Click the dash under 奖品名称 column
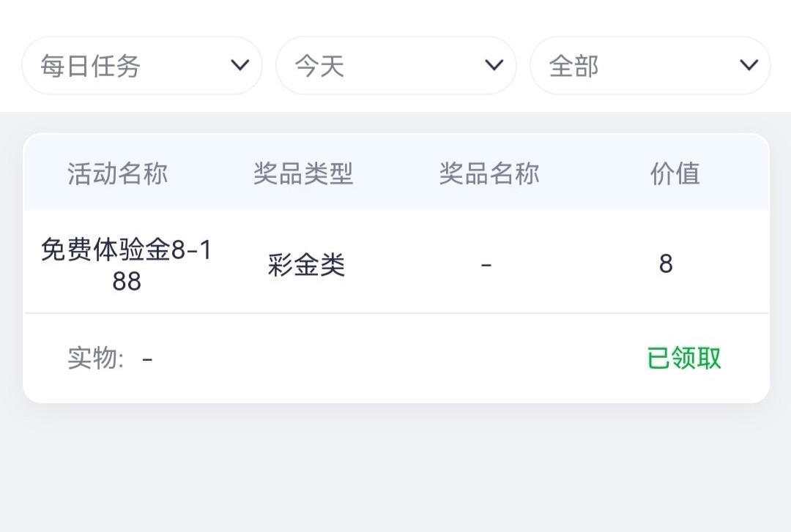 (486, 264)
